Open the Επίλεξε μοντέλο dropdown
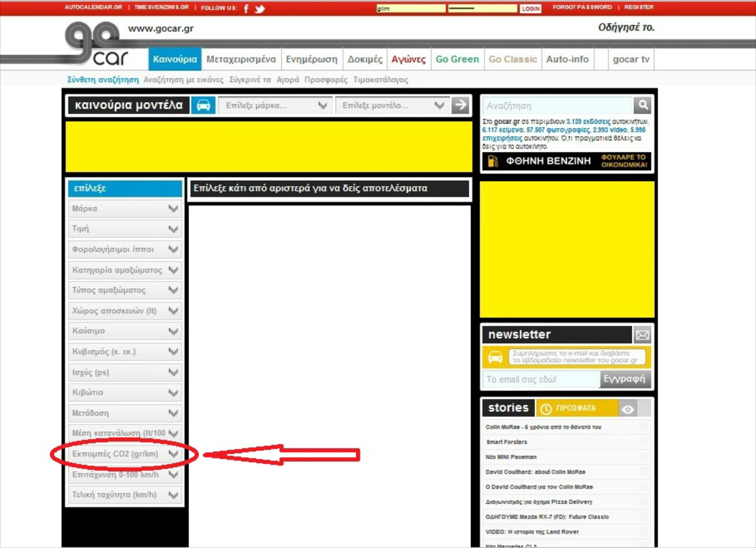 point(392,106)
